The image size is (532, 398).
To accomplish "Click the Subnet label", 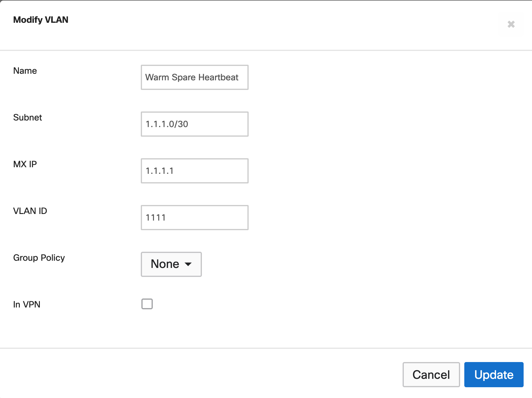I will (x=27, y=117).
